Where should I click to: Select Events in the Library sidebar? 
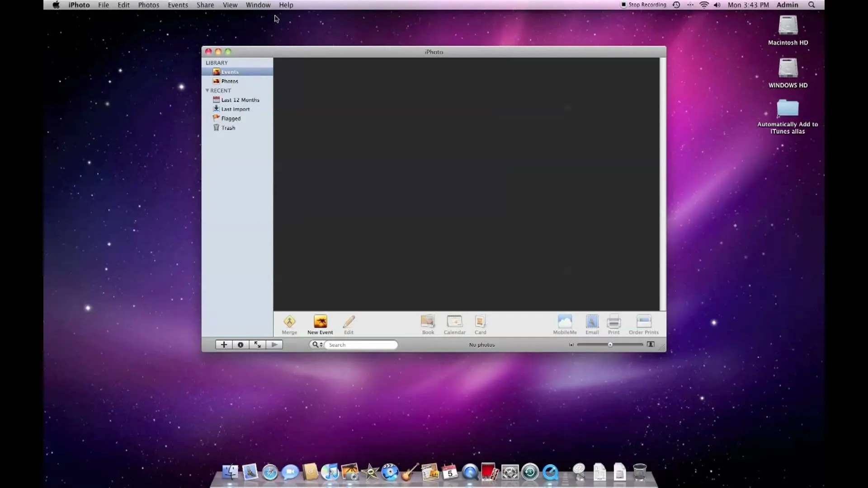237,72
